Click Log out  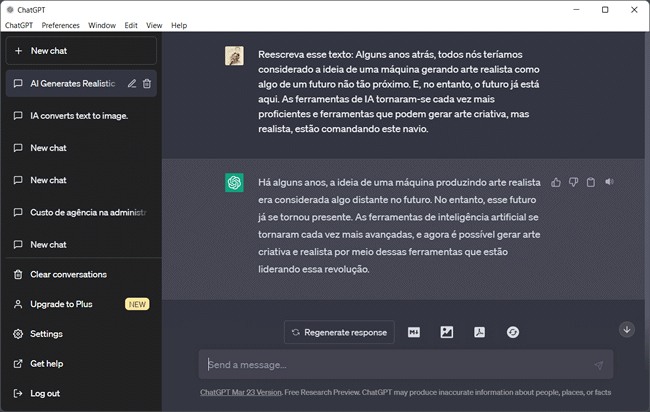pos(81,394)
